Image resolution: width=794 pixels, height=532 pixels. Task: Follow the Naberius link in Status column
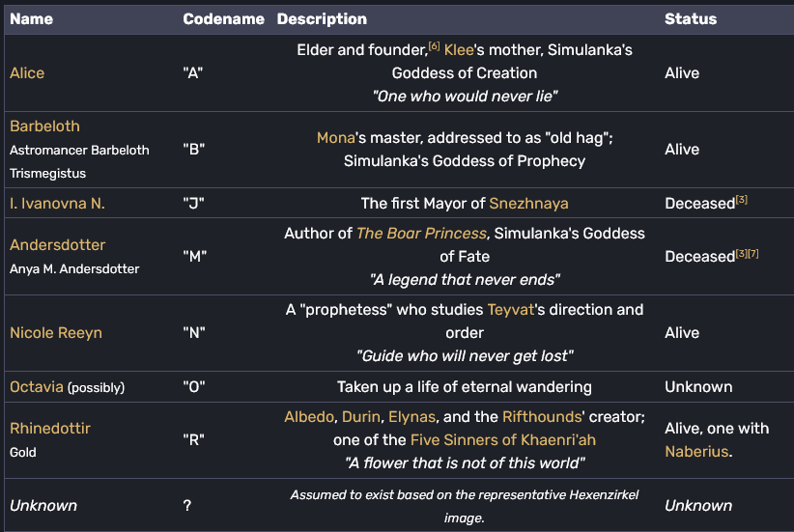(x=696, y=452)
